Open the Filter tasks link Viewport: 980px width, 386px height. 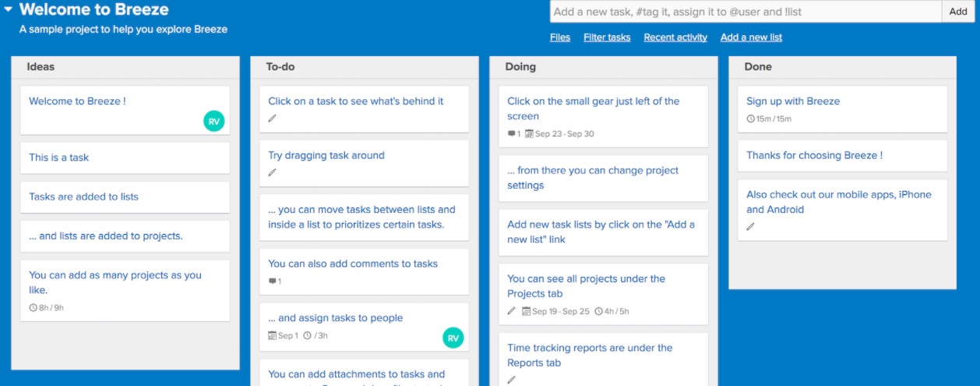click(607, 37)
